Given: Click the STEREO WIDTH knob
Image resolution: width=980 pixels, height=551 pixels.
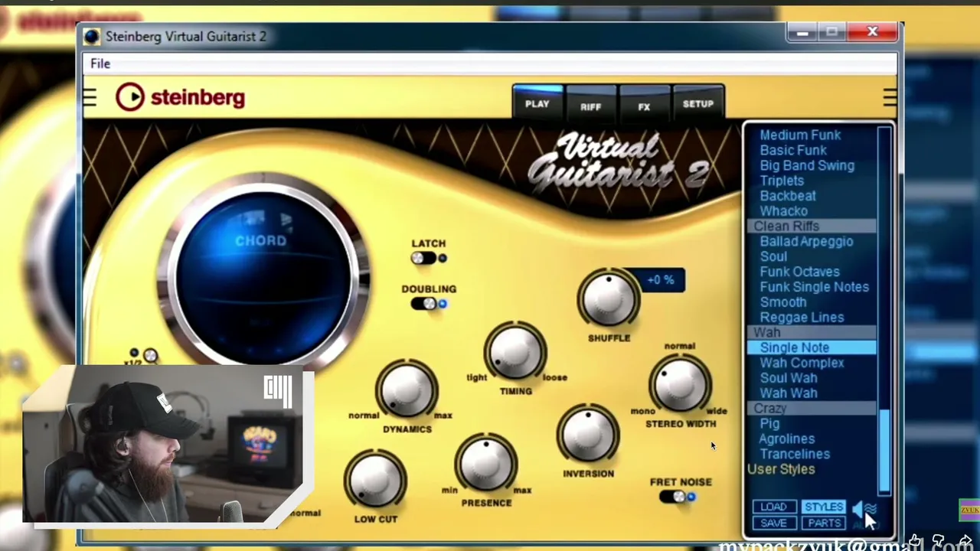Looking at the screenshot, I should pos(680,384).
